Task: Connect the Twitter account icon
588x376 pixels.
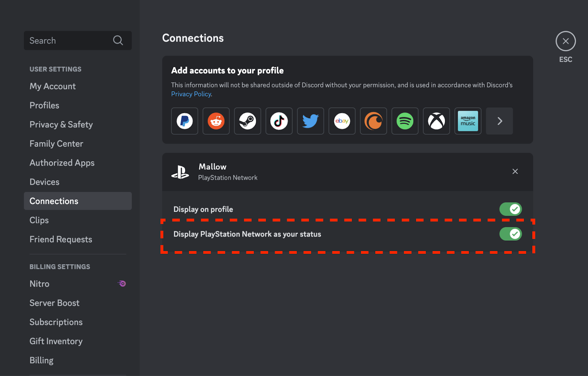Action: 311,121
